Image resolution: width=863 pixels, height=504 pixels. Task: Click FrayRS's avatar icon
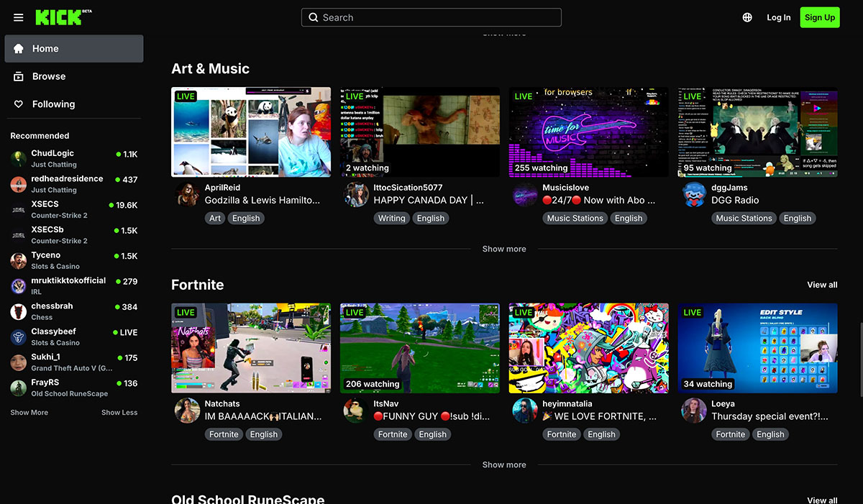(x=19, y=388)
